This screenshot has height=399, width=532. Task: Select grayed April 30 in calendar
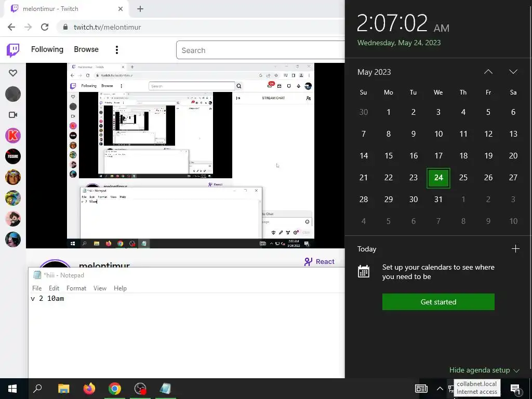[x=363, y=112]
